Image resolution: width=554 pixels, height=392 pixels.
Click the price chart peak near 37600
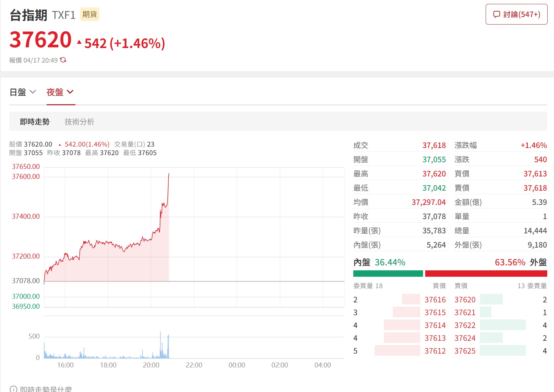pos(169,174)
